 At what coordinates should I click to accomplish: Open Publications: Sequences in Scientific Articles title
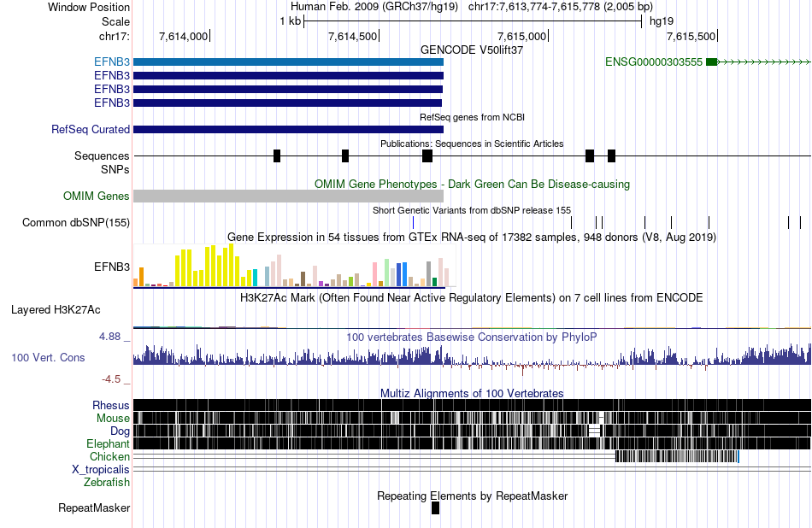(x=472, y=144)
